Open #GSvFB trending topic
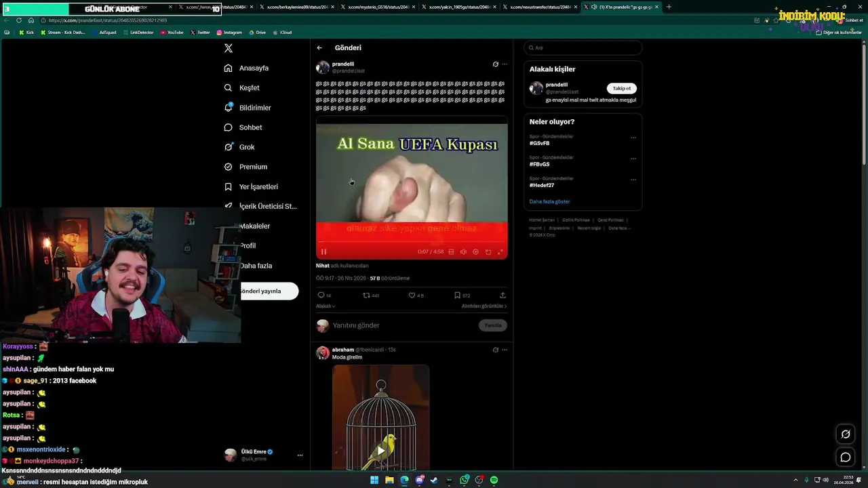 540,144
